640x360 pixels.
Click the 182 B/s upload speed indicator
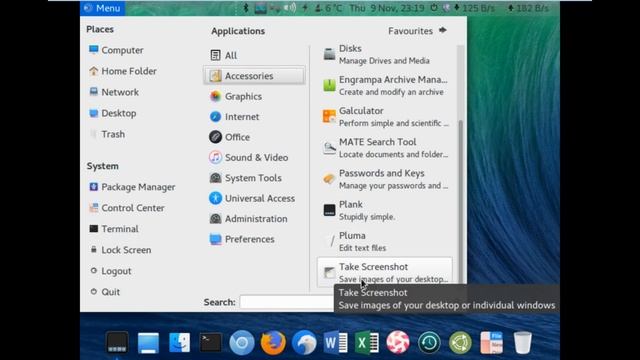[528, 8]
